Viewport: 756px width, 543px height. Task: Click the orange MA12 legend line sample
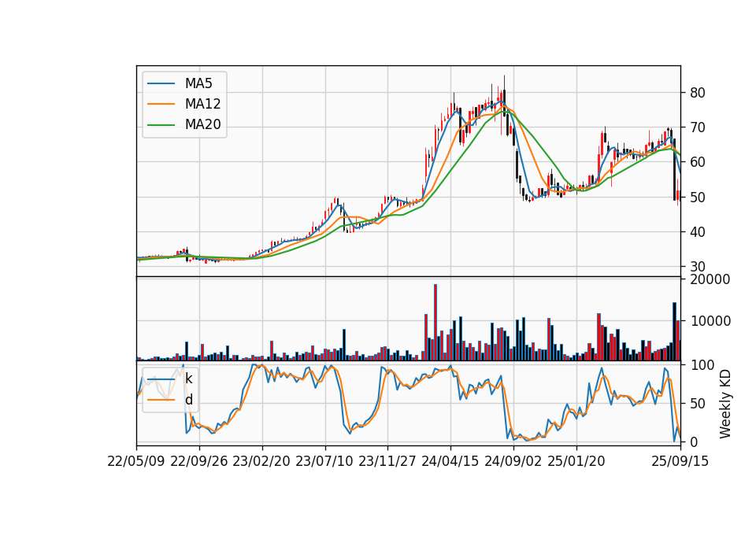[x=161, y=104]
